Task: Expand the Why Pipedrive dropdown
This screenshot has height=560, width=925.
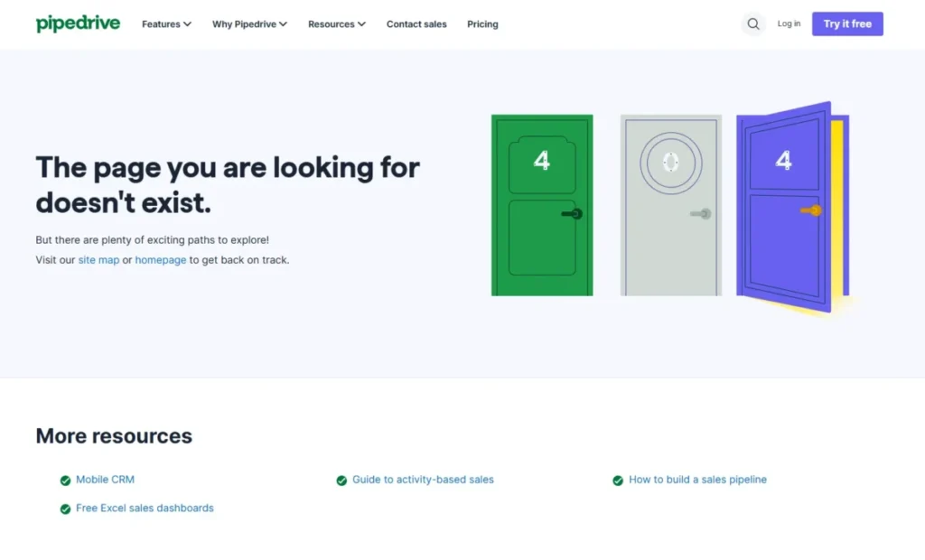Action: point(249,24)
